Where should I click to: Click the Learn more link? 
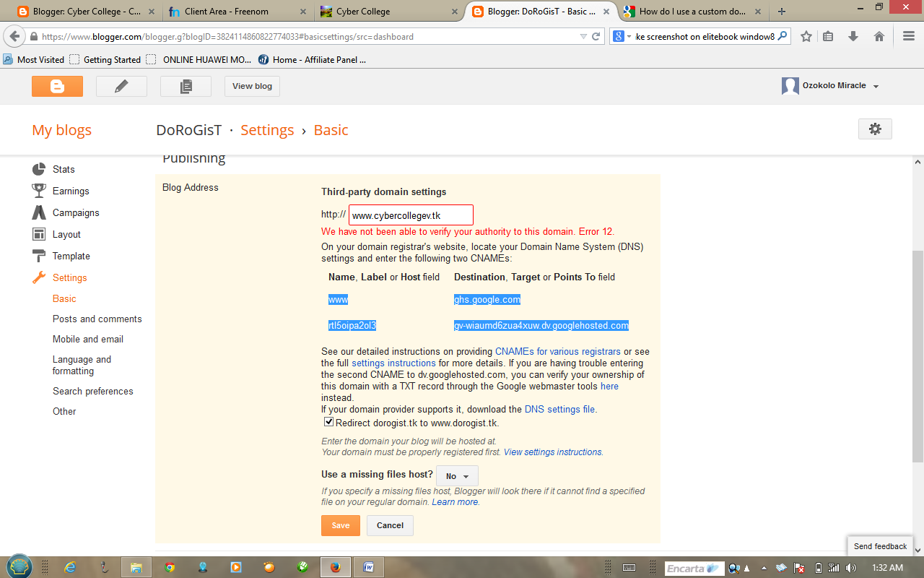(x=455, y=502)
